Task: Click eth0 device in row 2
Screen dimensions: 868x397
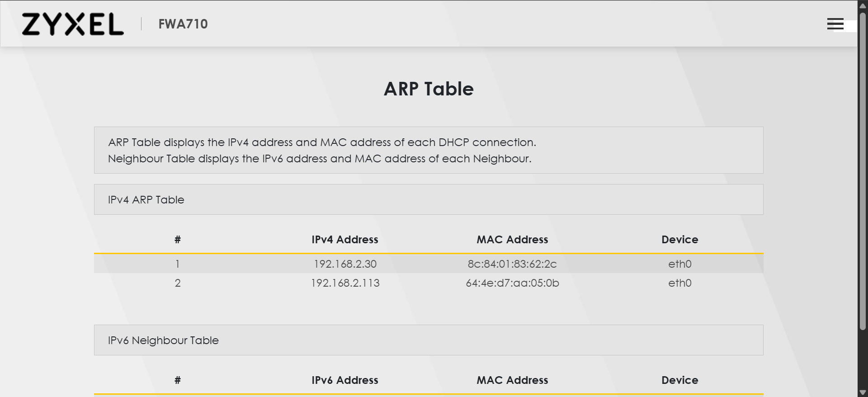Action: 680,283
